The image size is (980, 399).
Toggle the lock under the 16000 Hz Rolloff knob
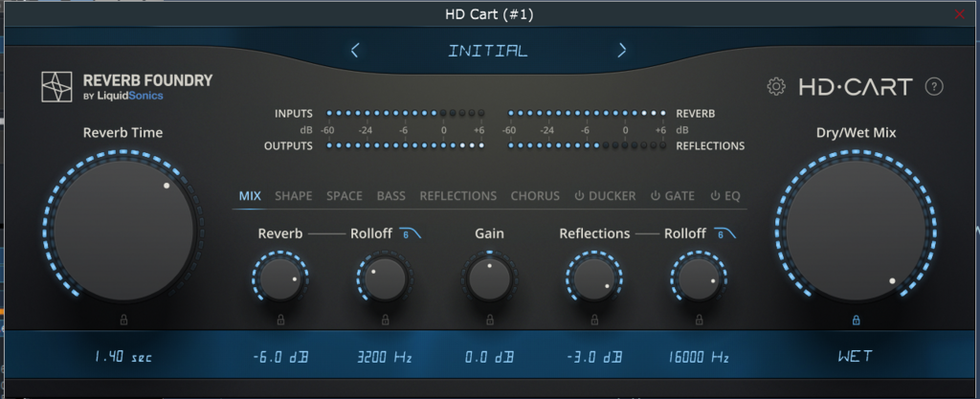(699, 320)
